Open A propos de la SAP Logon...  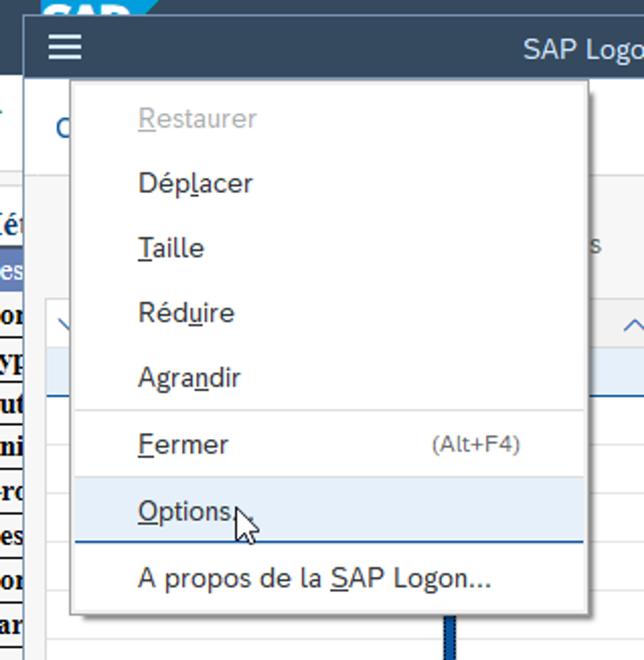coord(329,578)
